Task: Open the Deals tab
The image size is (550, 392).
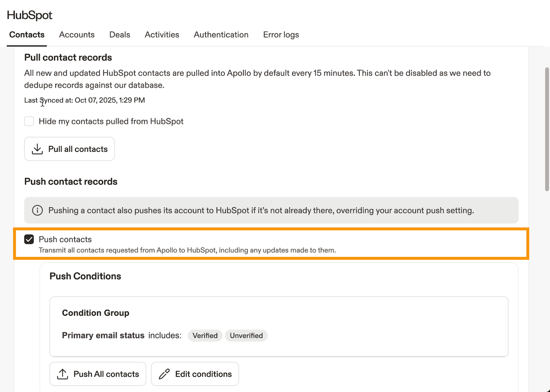Action: pyautogui.click(x=120, y=35)
